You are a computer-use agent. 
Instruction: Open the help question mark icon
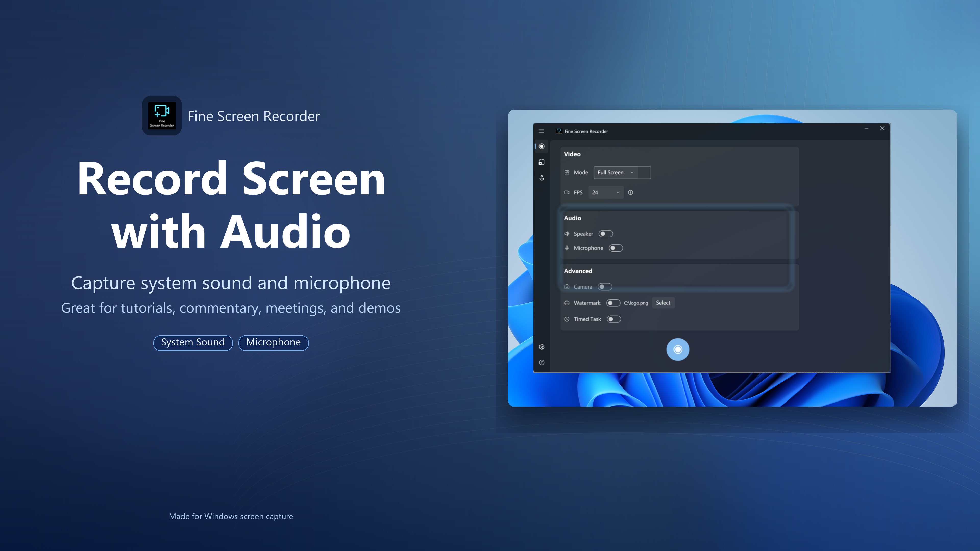542,362
